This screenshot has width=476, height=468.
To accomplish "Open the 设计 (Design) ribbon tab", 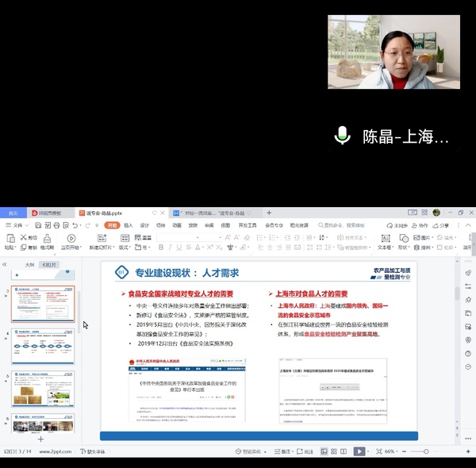I will 144,225.
